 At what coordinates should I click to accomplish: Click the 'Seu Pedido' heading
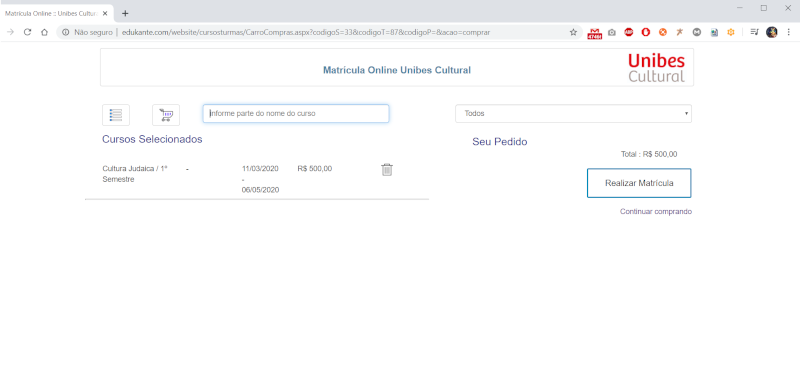pyautogui.click(x=499, y=142)
